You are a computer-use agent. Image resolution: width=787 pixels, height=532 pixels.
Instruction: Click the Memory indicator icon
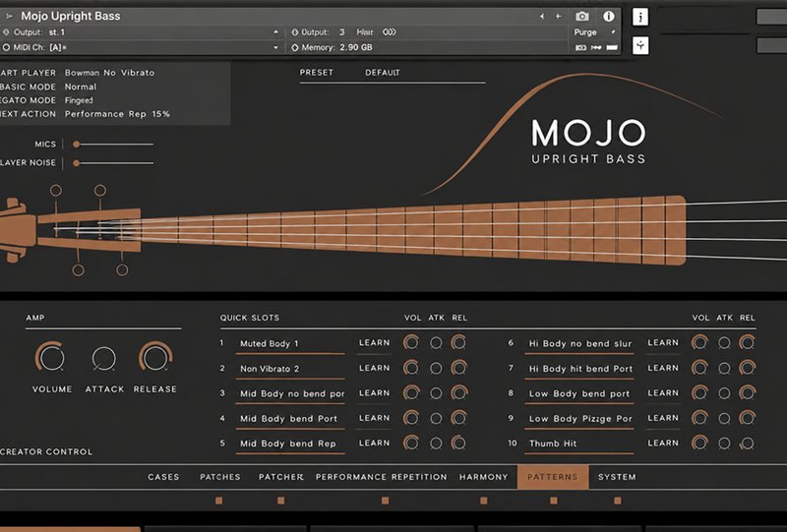pyautogui.click(x=294, y=47)
